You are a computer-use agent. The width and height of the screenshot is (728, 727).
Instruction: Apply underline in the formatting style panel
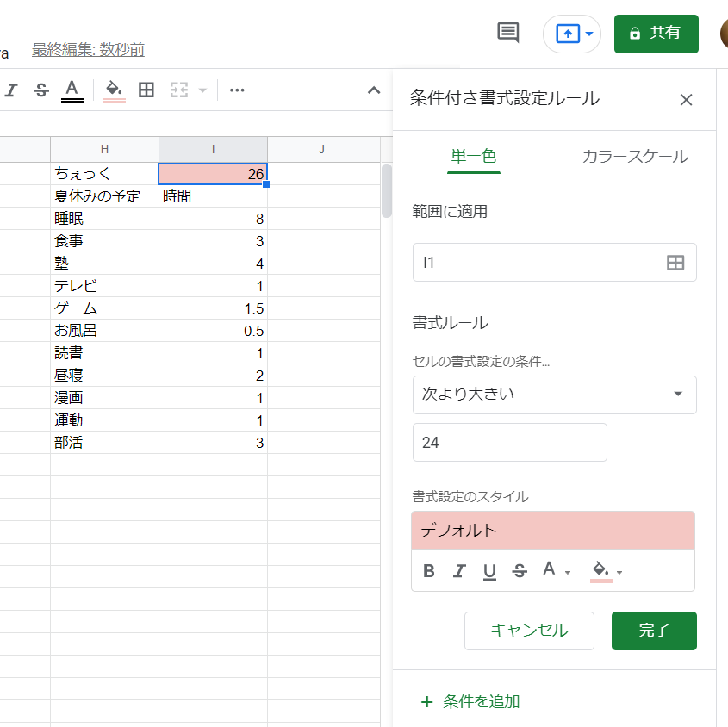[x=489, y=570]
